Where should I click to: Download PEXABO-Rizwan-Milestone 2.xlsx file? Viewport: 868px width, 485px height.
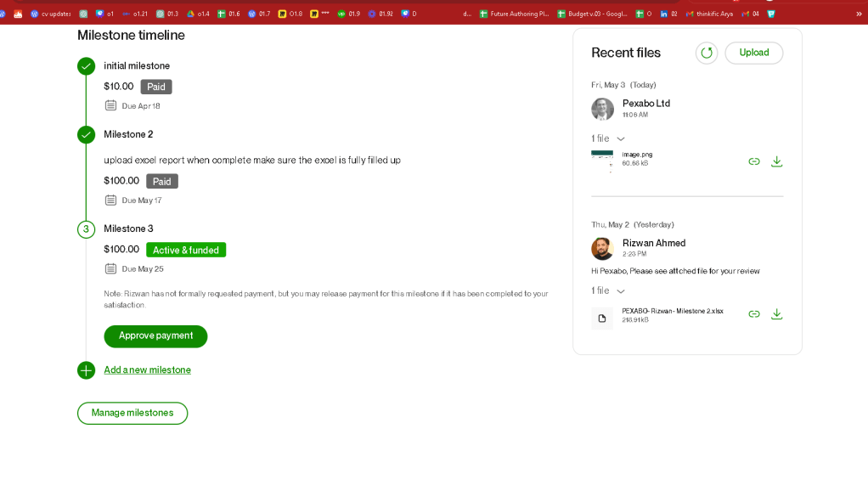(x=776, y=314)
